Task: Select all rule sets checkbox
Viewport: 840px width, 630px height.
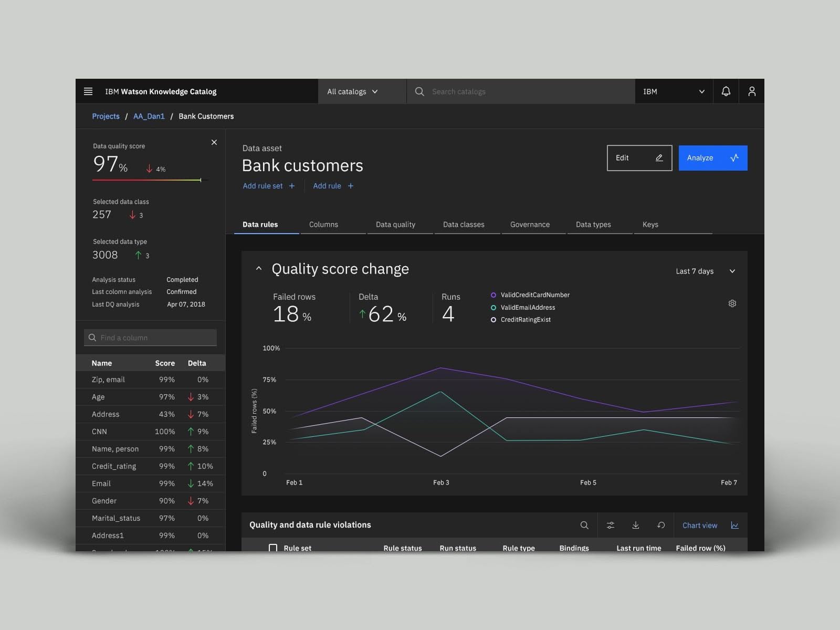Action: click(273, 548)
